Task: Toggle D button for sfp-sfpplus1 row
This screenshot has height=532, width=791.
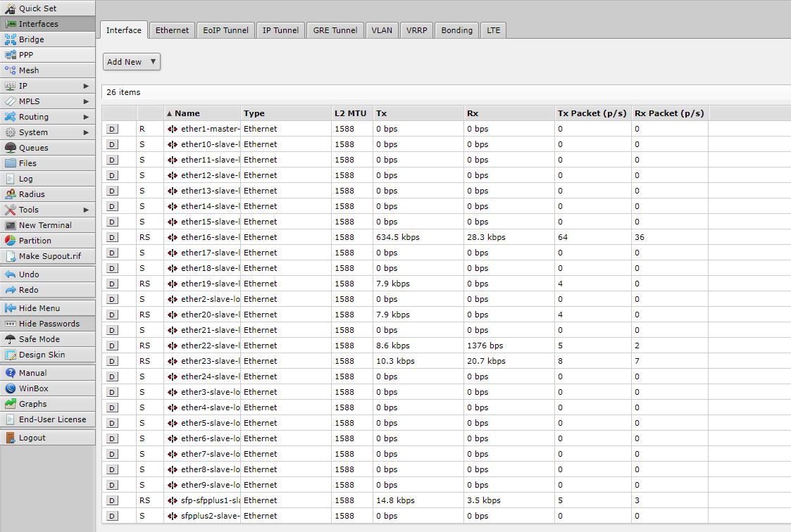Action: click(x=113, y=500)
